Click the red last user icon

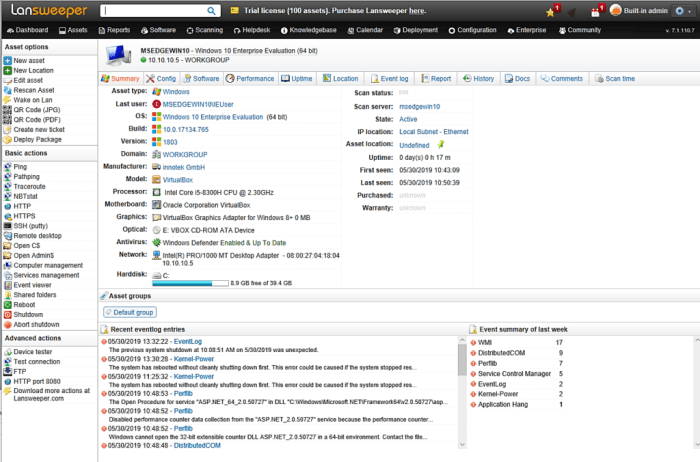click(156, 104)
